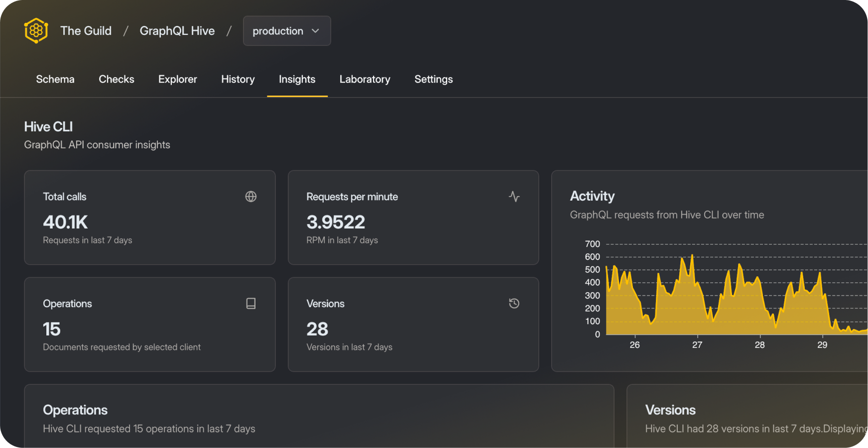Viewport: 868px width, 448px height.
Task: Click the pulse icon on Requests per minute card
Action: pos(514,197)
